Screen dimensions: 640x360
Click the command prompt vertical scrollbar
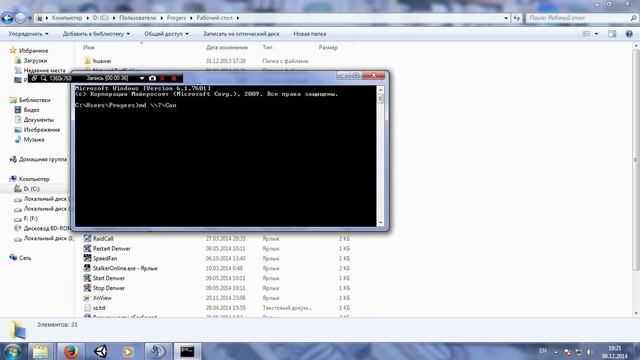[x=380, y=156]
